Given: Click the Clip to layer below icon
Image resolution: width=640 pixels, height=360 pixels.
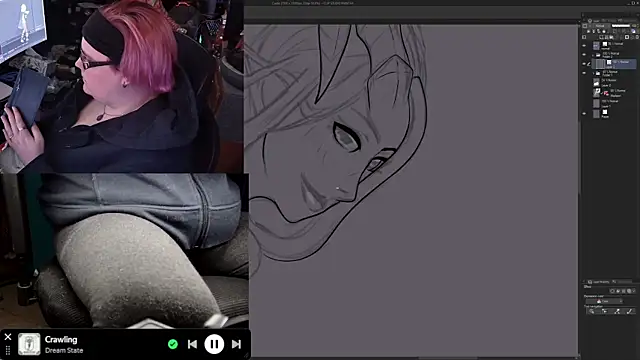Looking at the screenshot, I should (589, 31).
